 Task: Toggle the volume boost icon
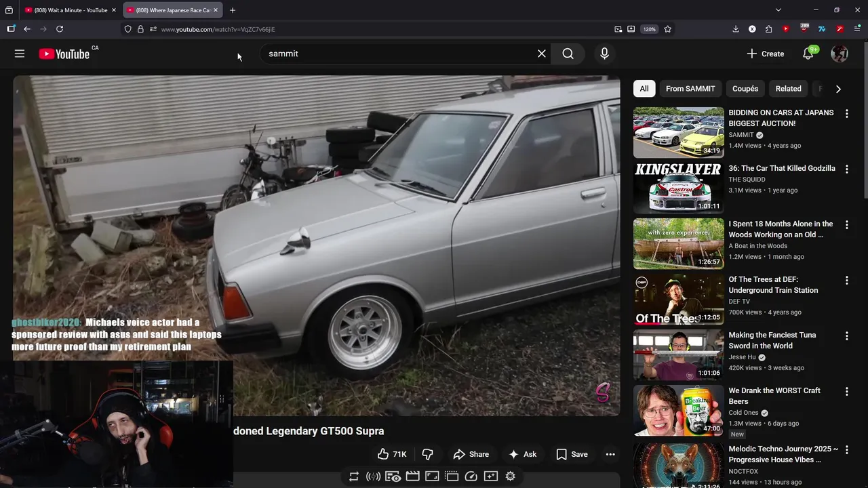point(373,476)
